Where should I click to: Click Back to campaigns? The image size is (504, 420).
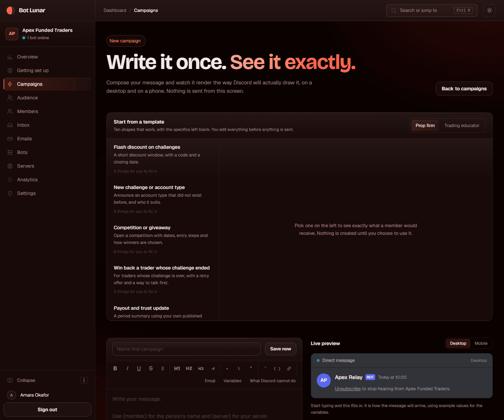pos(464,89)
